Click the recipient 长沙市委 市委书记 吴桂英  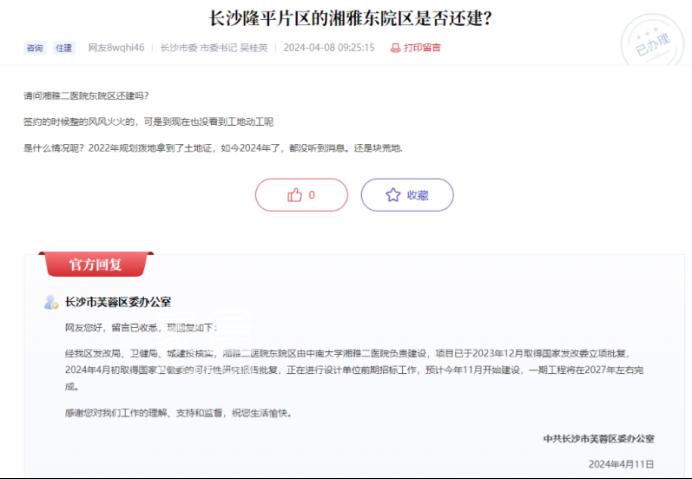point(214,48)
